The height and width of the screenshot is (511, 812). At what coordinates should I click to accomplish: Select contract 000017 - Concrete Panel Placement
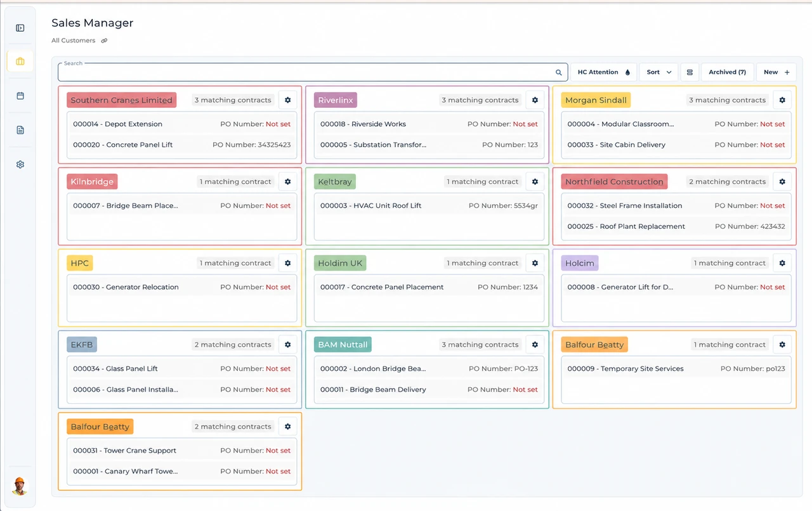(x=429, y=287)
